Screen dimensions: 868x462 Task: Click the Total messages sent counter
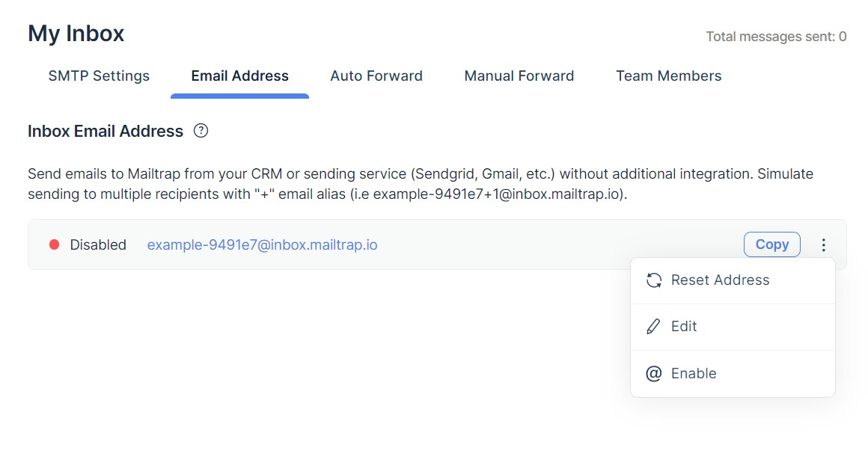[x=776, y=36]
